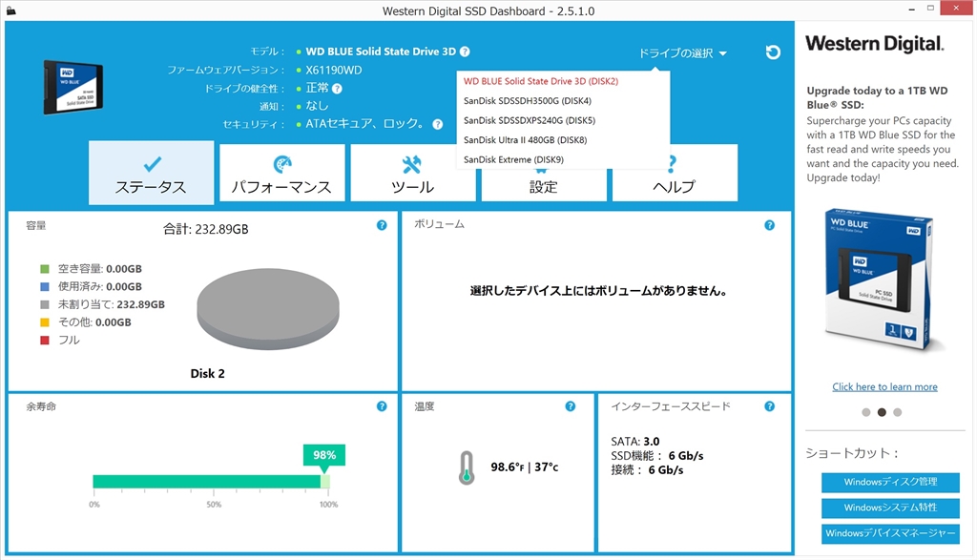The height and width of the screenshot is (560, 977).
Task: Close the SSD Dashboard window
Action: click(956, 8)
